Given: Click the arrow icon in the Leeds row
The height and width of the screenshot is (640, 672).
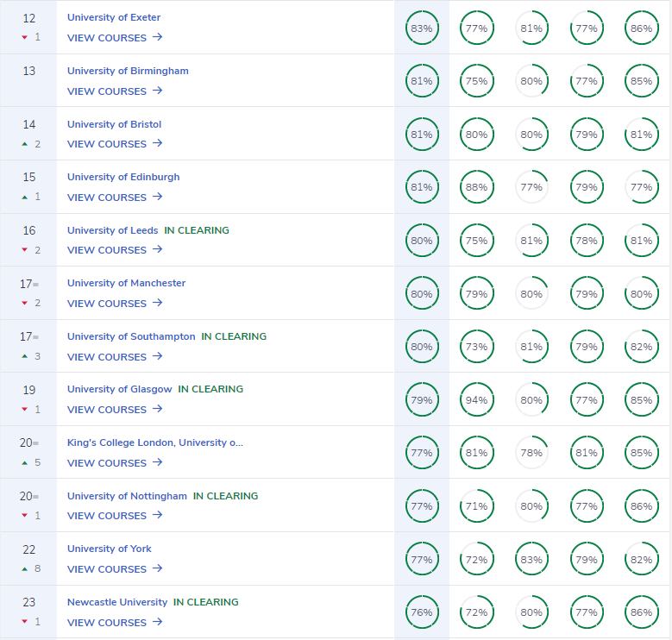Looking at the screenshot, I should coord(158,249).
